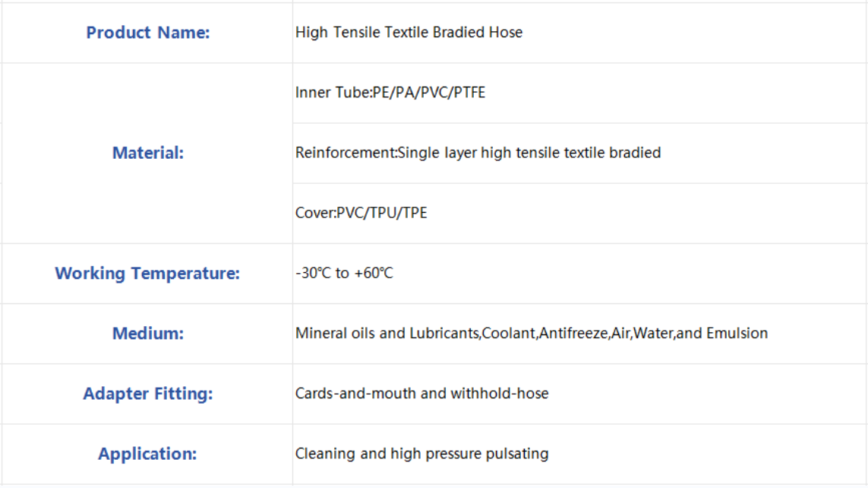
Task: Click the word Antifreeze in Medium row
Action: 573,333
